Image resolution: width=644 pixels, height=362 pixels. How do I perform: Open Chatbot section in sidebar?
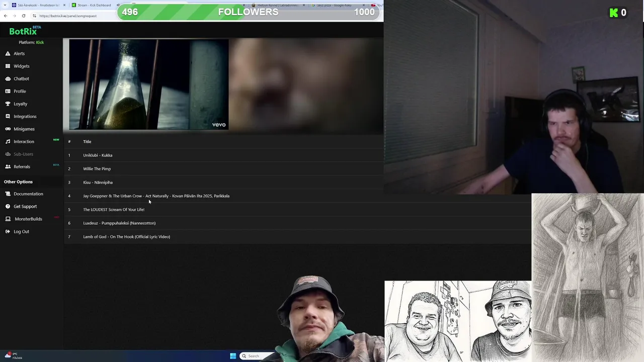21,78
